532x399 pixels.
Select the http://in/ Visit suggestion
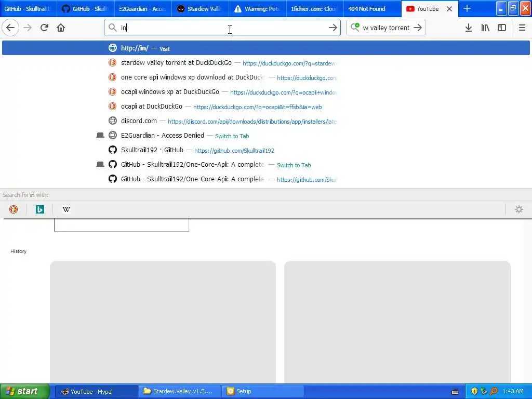(265, 48)
